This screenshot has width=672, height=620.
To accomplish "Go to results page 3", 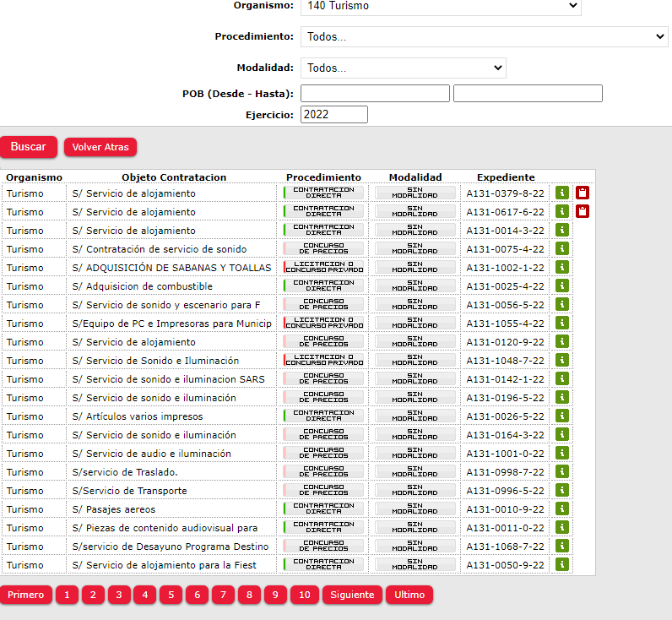I will pos(119,595).
